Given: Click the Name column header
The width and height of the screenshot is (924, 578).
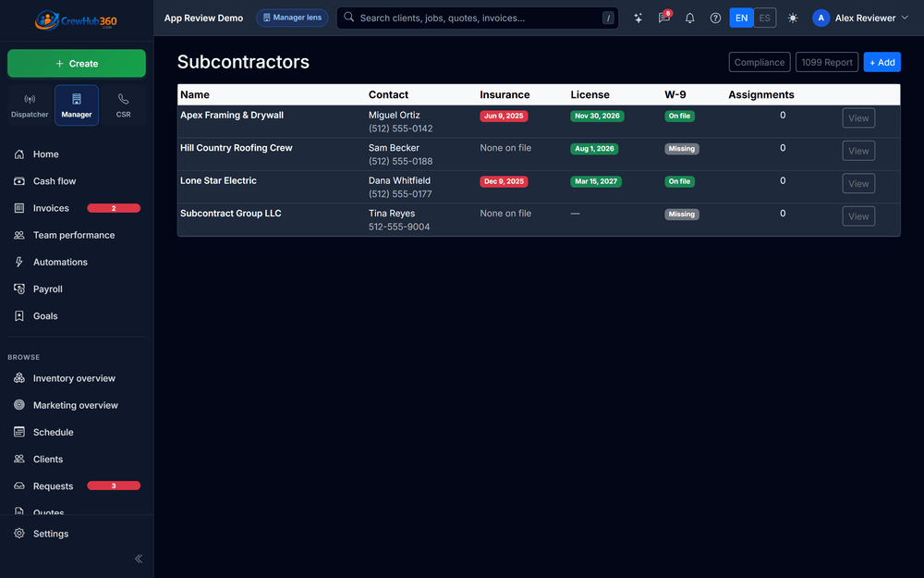Looking at the screenshot, I should pos(195,94).
